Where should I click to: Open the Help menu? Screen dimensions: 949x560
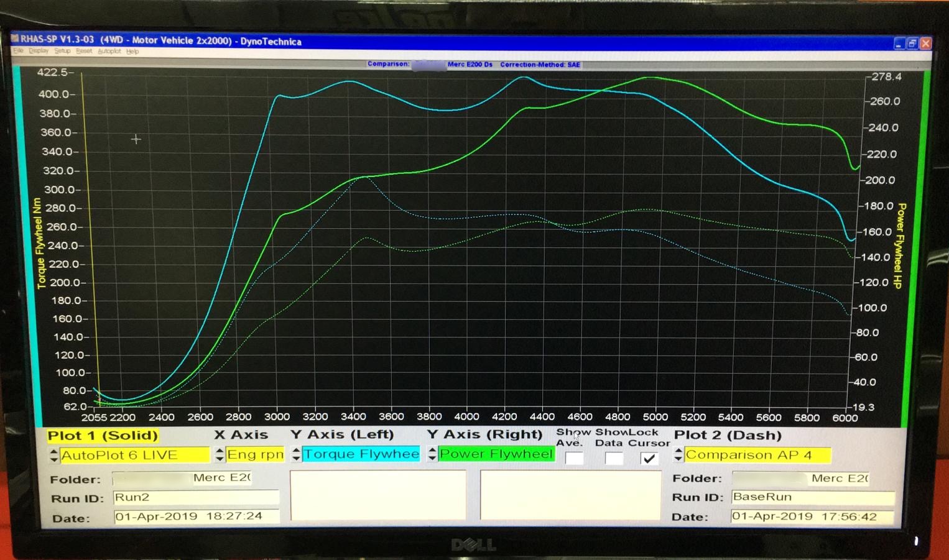[132, 52]
